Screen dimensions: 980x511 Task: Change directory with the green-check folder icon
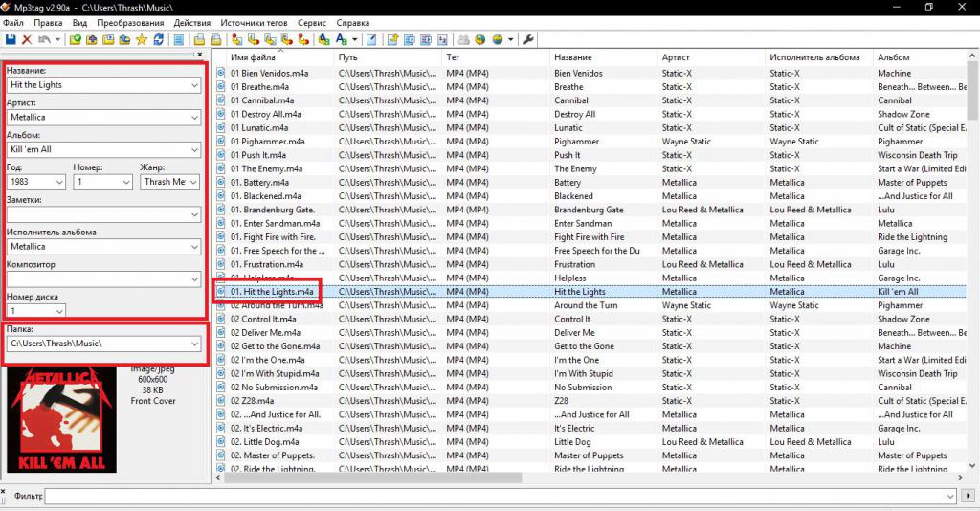pyautogui.click(x=75, y=39)
